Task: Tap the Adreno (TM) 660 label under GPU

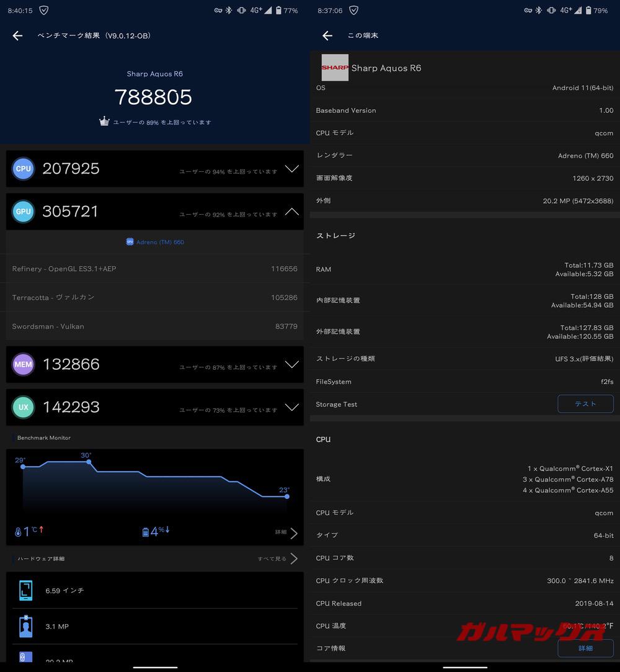Action: pyautogui.click(x=154, y=241)
